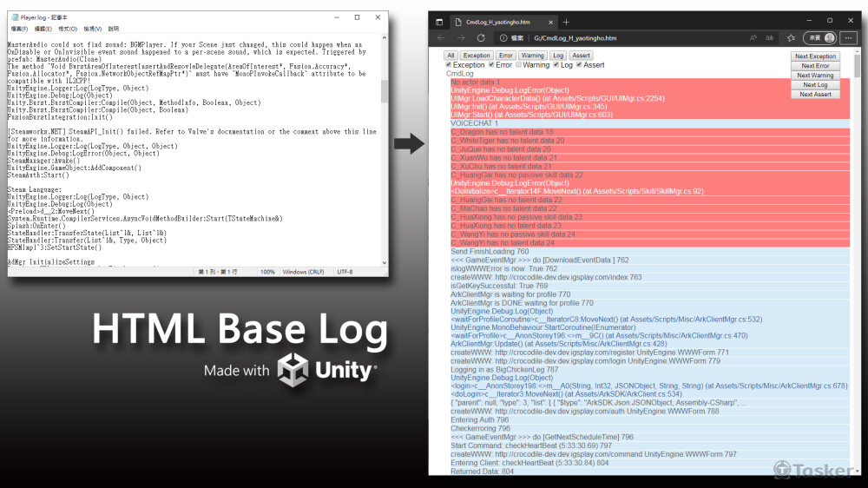Click 'SteamAuth:Start()' line in Notepad
This screenshot has height=488, width=868.
tap(38, 175)
